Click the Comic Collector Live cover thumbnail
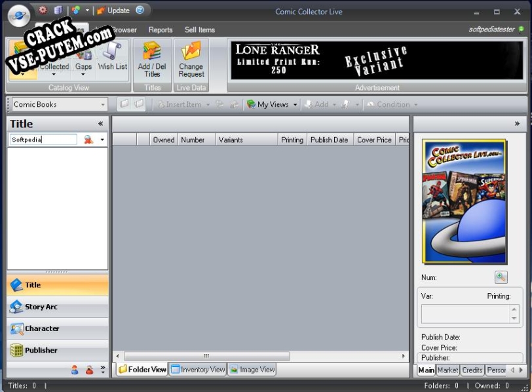532x392 pixels. coord(464,202)
